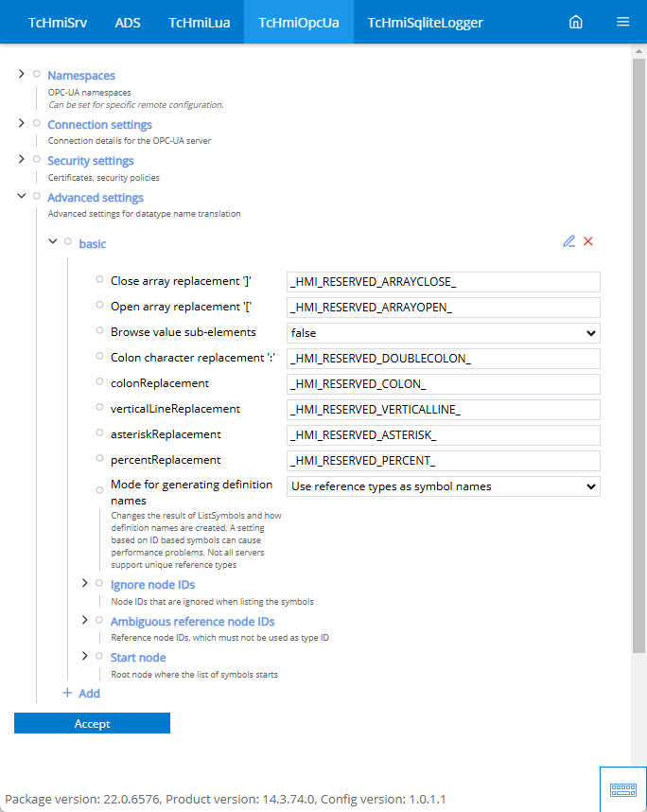Open the Connection settings heading link
This screenshot has height=812, width=647.
tap(100, 125)
